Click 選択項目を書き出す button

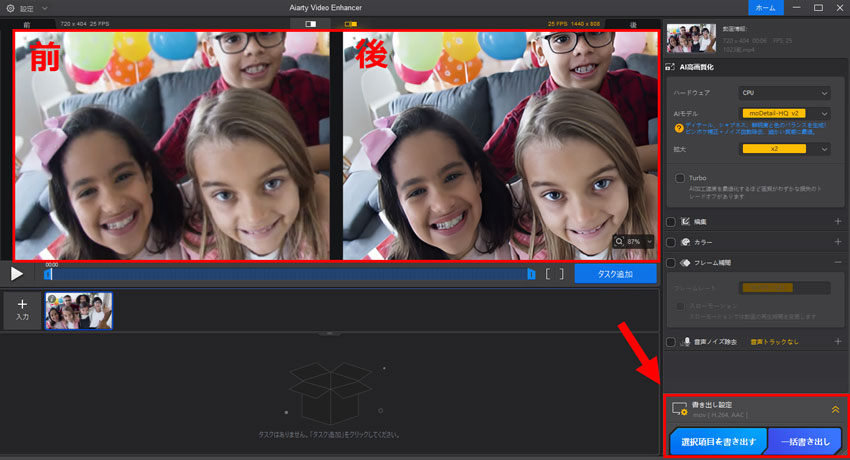[x=718, y=442]
